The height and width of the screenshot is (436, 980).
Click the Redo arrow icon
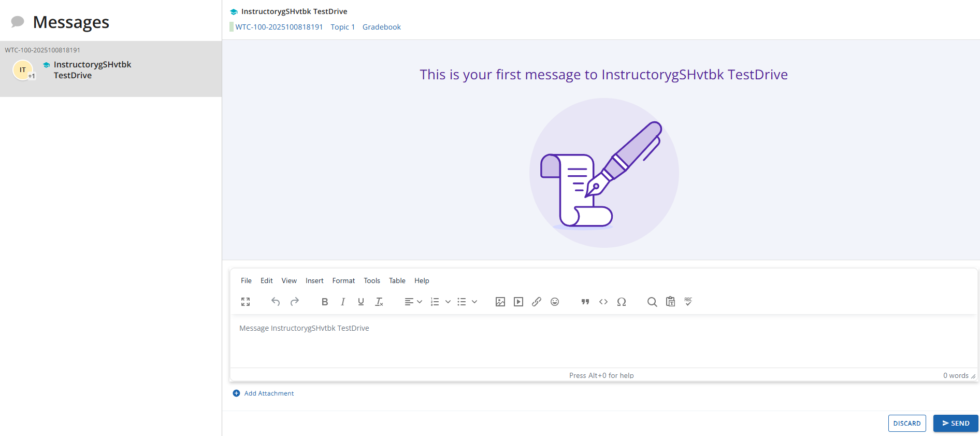tap(295, 302)
